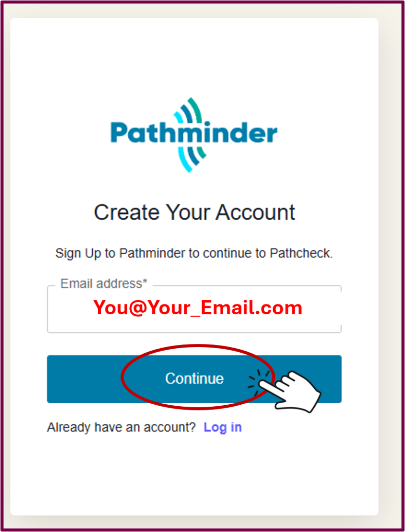Image resolution: width=405 pixels, height=532 pixels.
Task: Submit the form with the Continue button
Action: (x=194, y=379)
